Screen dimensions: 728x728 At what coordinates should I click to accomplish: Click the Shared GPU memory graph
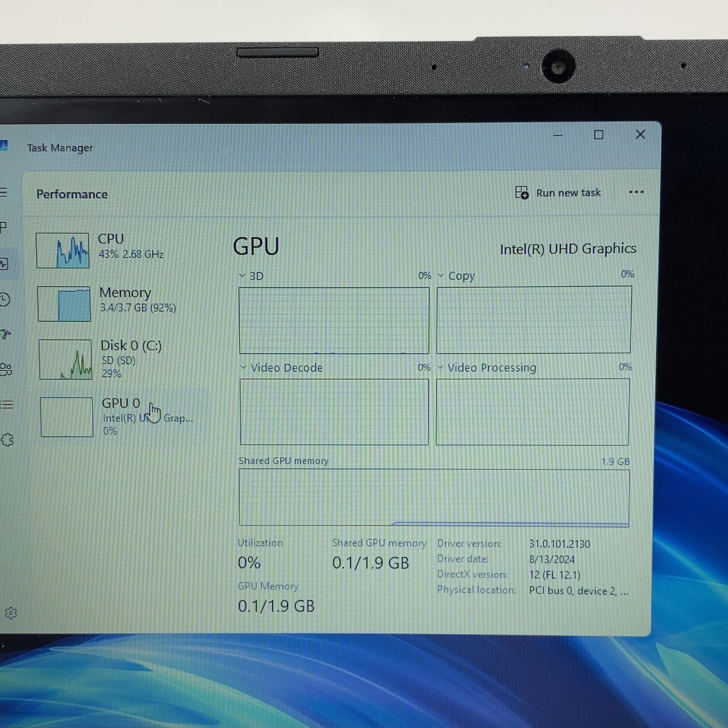[434, 497]
